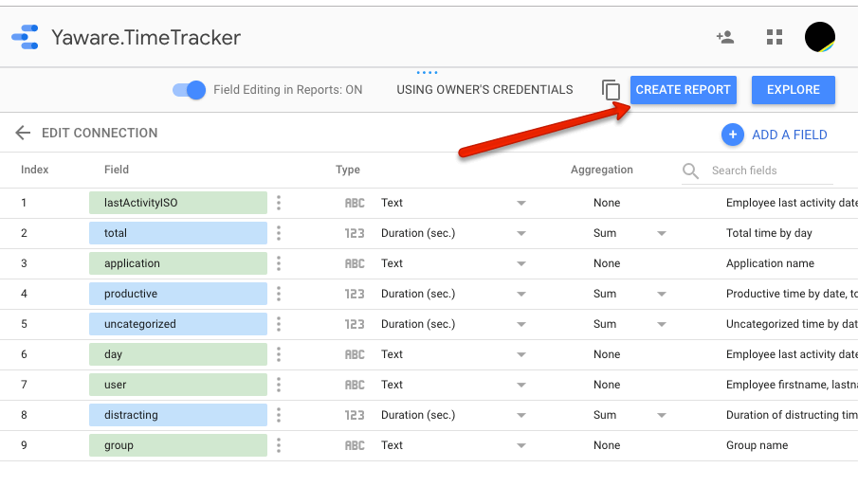Image resolution: width=858 pixels, height=504 pixels.
Task: Click the CREATE REPORT button
Action: tap(683, 90)
